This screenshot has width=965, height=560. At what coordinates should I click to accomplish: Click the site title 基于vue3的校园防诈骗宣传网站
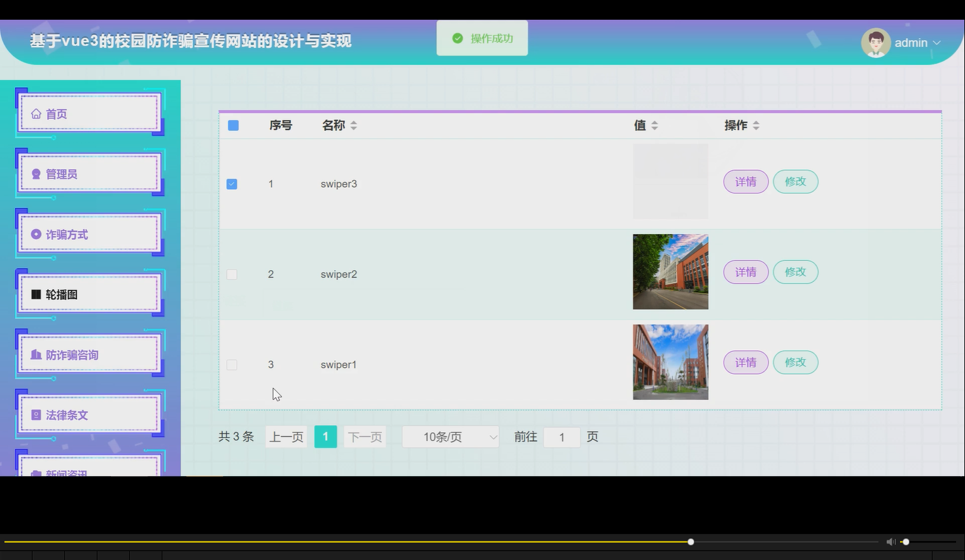tap(191, 41)
